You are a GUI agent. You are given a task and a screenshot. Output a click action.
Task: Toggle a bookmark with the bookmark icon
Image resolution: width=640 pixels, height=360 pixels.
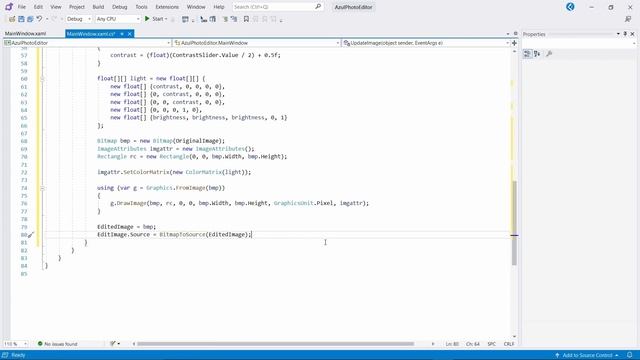click(x=246, y=19)
